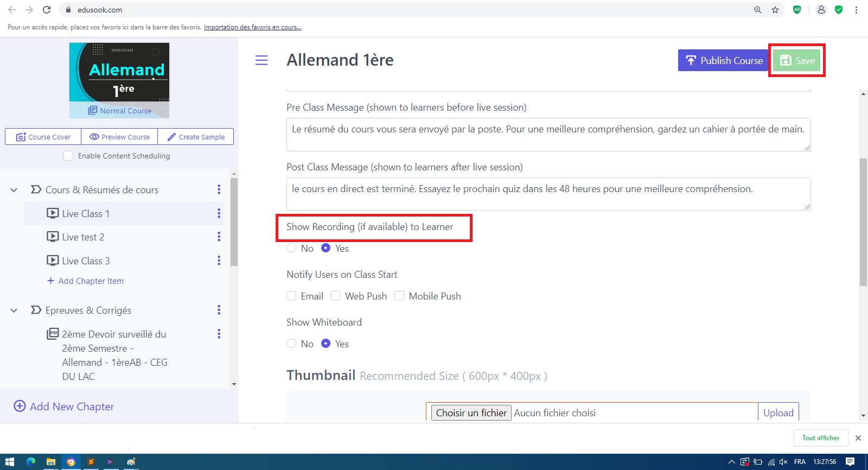Open the Course Cover tab

(43, 137)
